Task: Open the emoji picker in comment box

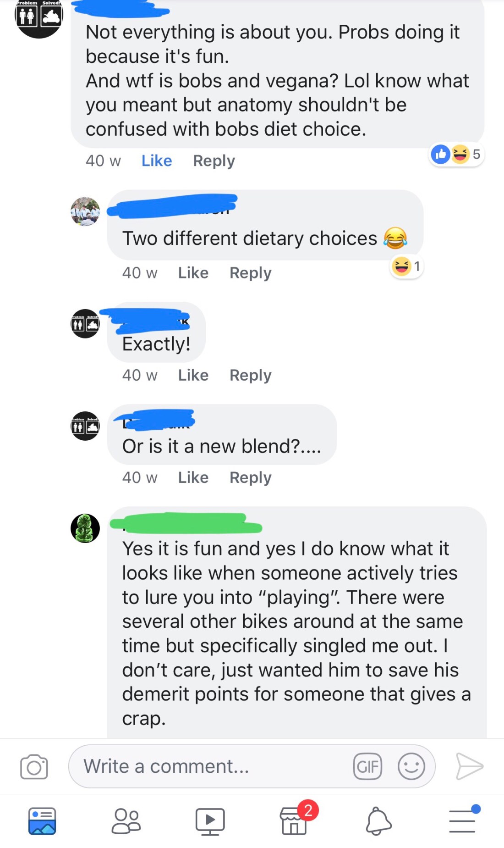Action: 411,766
